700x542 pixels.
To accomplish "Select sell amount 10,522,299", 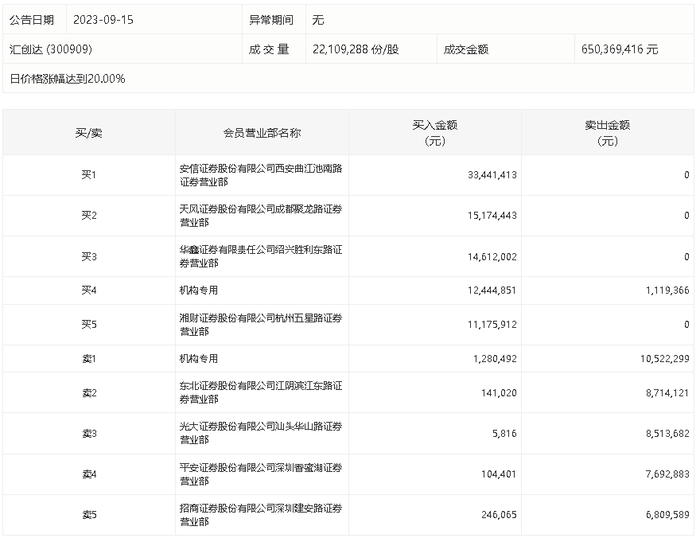I will pyautogui.click(x=665, y=359).
